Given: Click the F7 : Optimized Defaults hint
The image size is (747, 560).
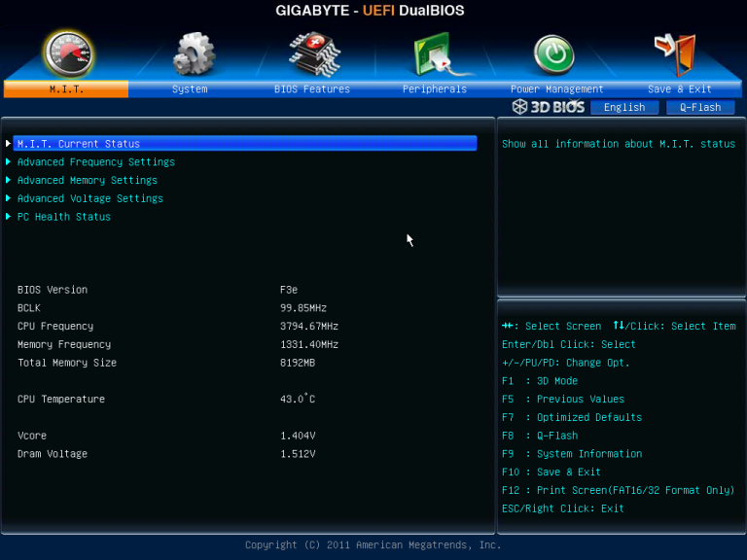Looking at the screenshot, I should [x=572, y=417].
